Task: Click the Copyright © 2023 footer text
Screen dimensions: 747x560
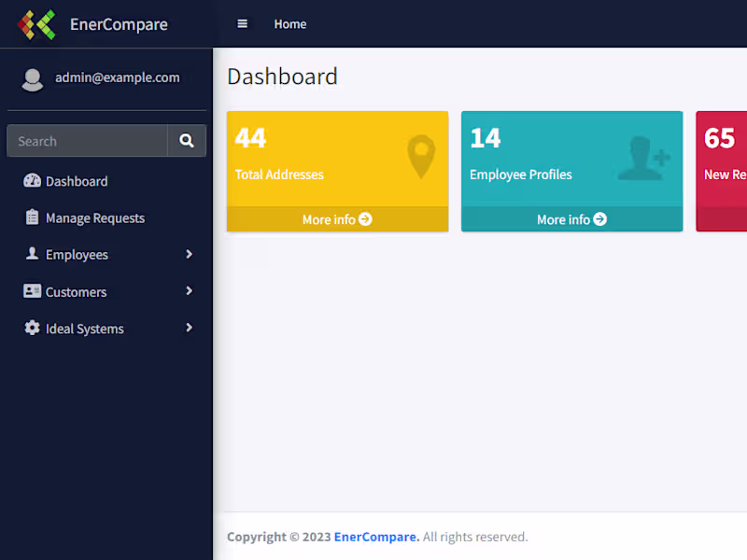Action: click(278, 537)
